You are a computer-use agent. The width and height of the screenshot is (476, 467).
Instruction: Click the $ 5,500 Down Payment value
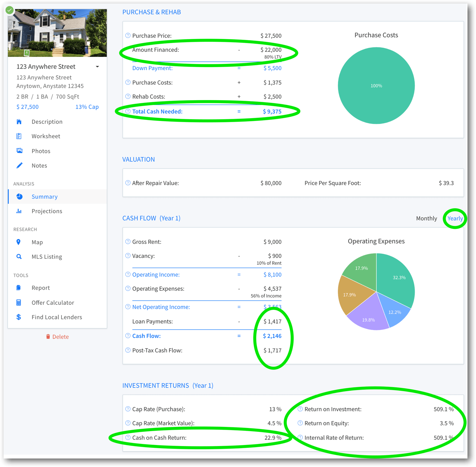pyautogui.click(x=272, y=68)
